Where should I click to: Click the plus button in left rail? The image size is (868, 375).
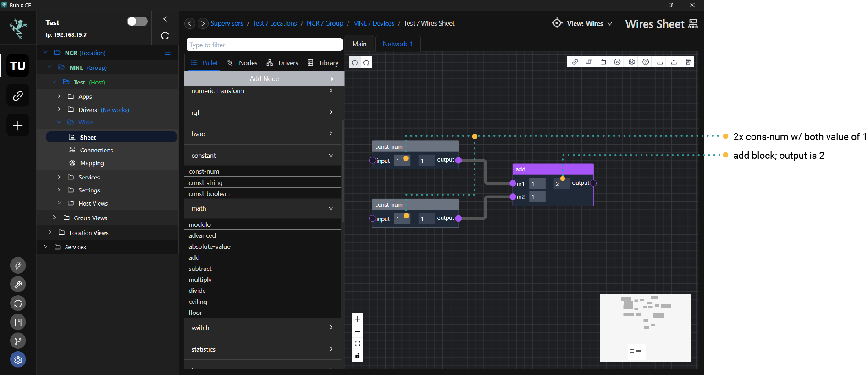(18, 125)
